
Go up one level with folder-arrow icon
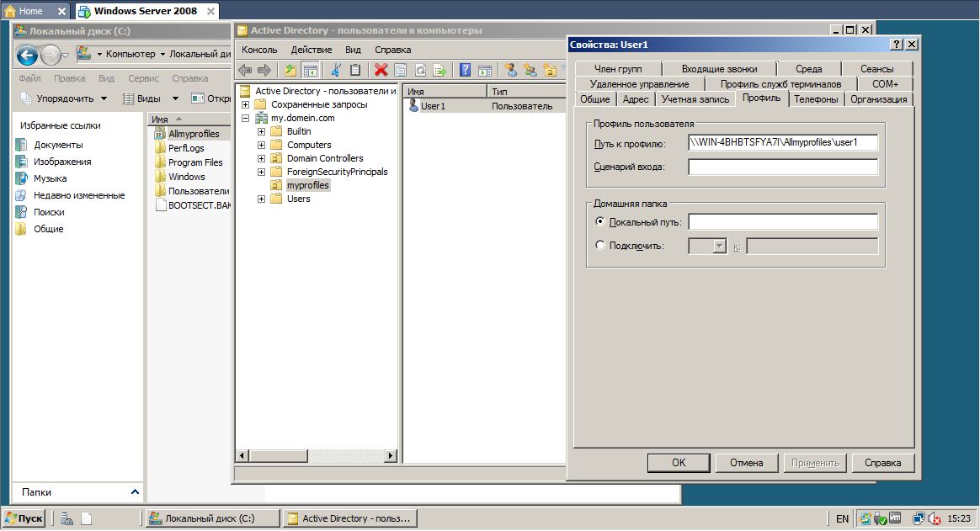point(290,71)
